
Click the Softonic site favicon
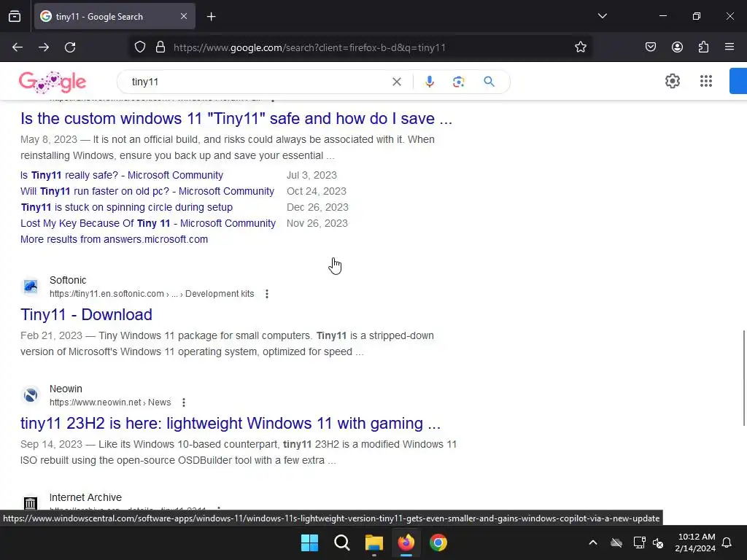31,287
